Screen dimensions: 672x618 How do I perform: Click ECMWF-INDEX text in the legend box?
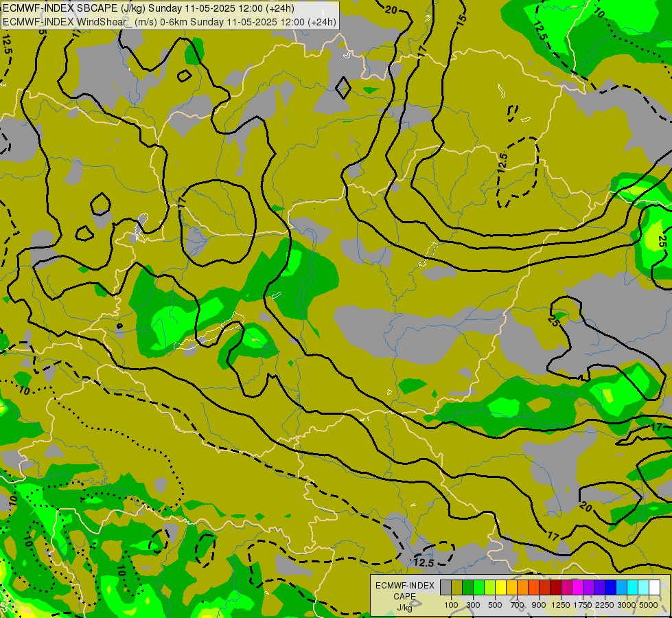coord(405,586)
